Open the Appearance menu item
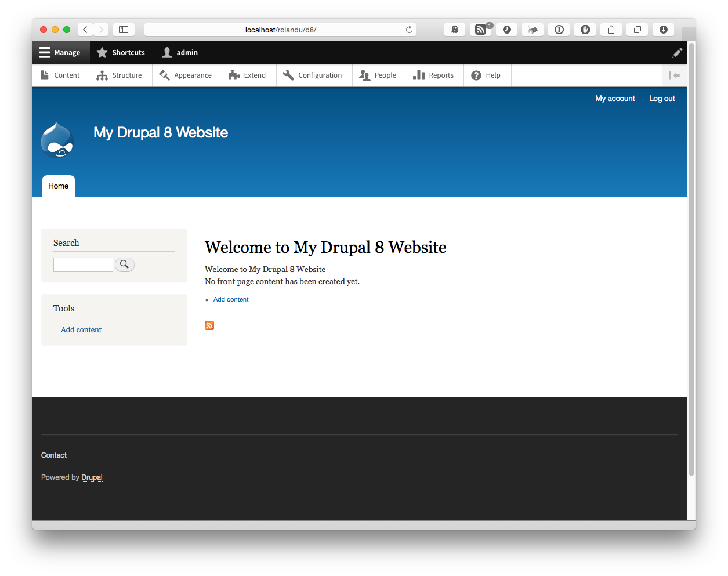Screen dimensions: 728x576 tap(187, 75)
